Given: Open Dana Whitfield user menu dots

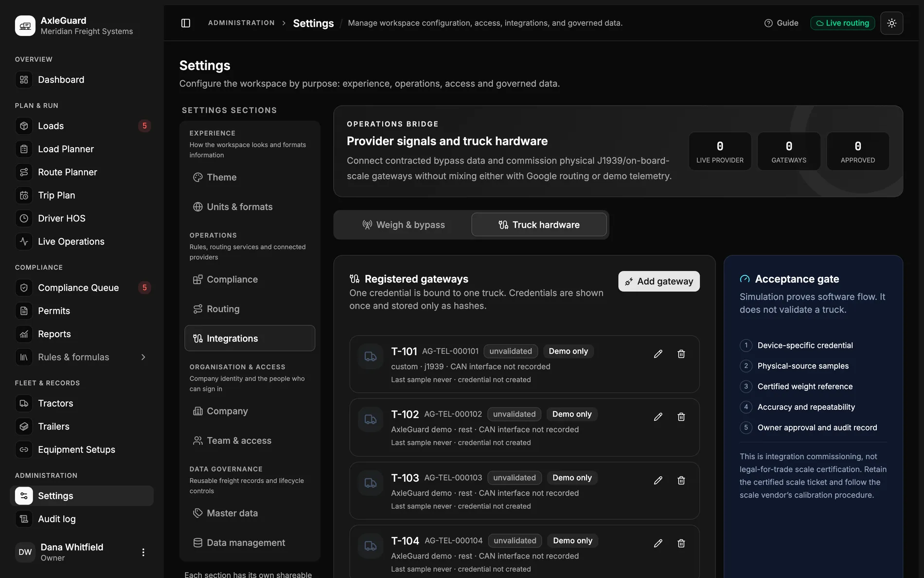Looking at the screenshot, I should 143,552.
